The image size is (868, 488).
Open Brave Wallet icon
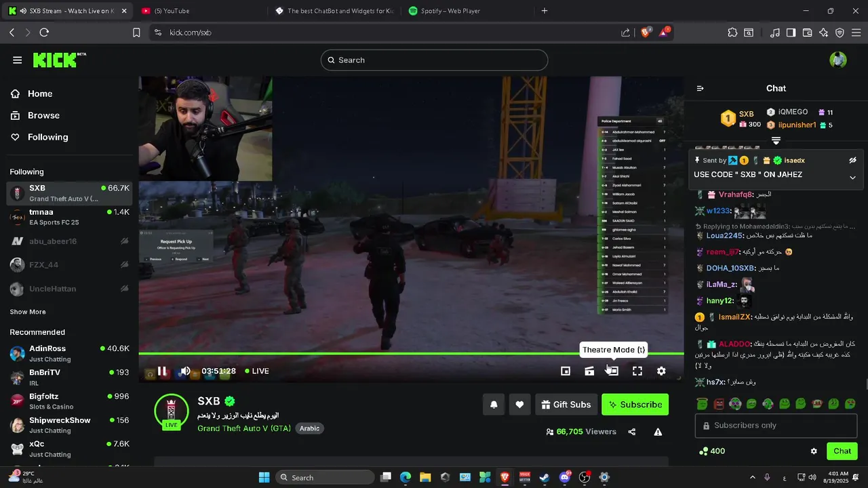[808, 33]
